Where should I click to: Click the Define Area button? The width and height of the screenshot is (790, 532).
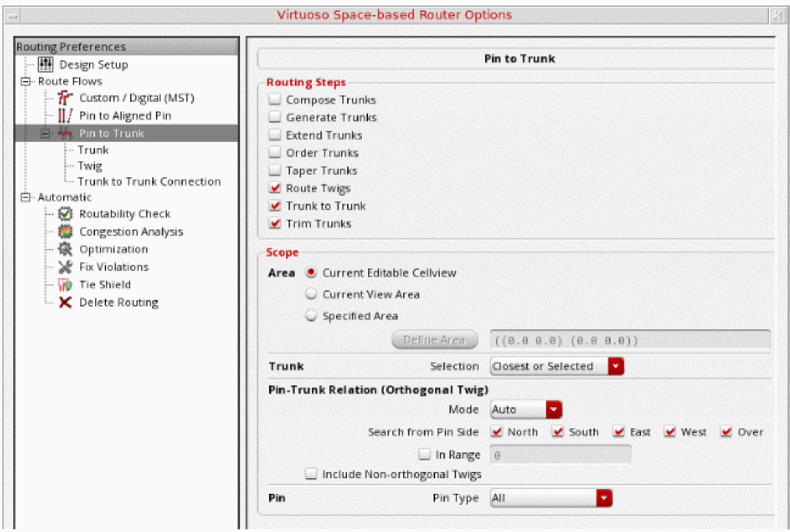click(435, 340)
